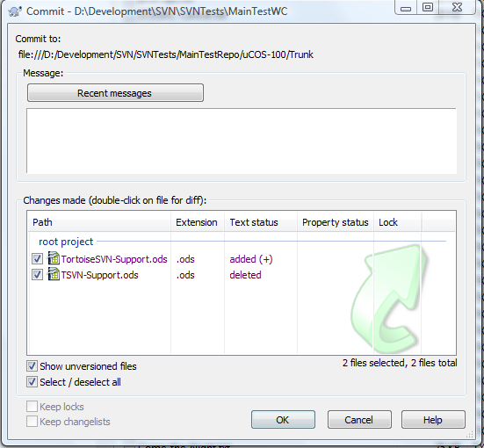484x448 pixels.
Task: Sort by the Extension column header
Action: [198, 222]
